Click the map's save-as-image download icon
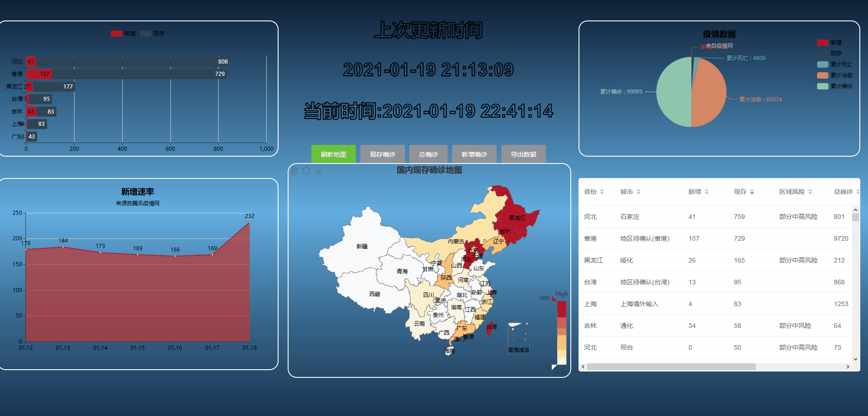 pos(318,171)
